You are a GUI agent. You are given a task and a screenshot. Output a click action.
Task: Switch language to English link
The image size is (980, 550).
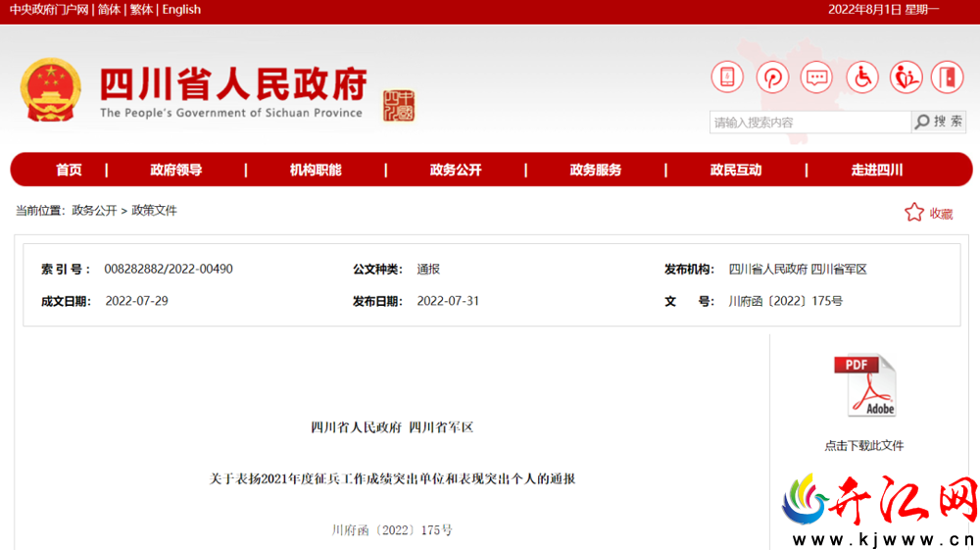(181, 10)
